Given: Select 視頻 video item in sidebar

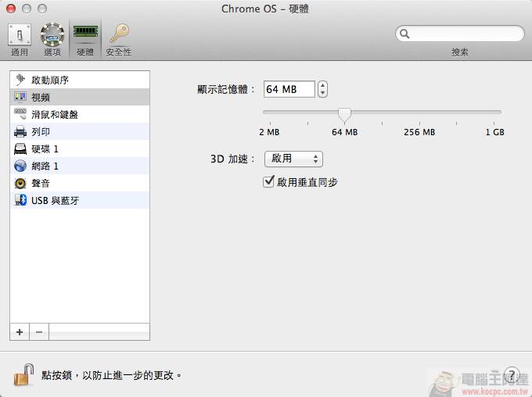Looking at the screenshot, I should tap(80, 97).
